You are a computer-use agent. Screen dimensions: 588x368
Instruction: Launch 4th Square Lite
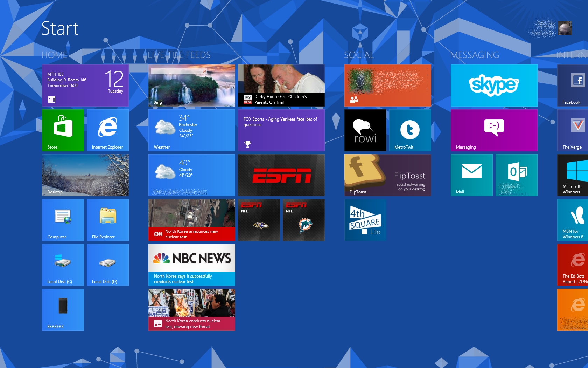click(x=365, y=220)
